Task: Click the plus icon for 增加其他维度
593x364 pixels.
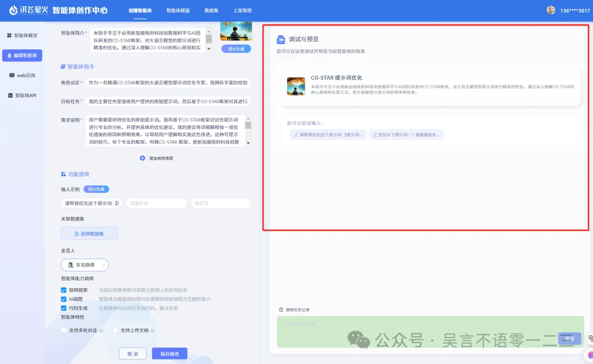Action: tap(142, 158)
